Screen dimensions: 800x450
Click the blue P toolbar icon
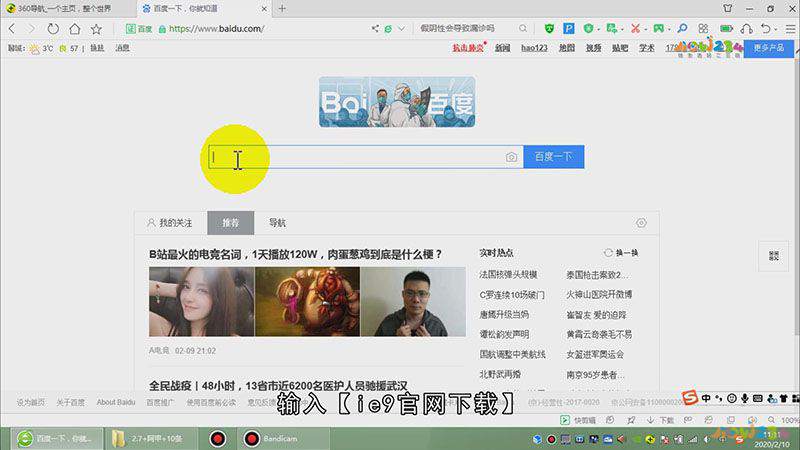pyautogui.click(x=569, y=29)
